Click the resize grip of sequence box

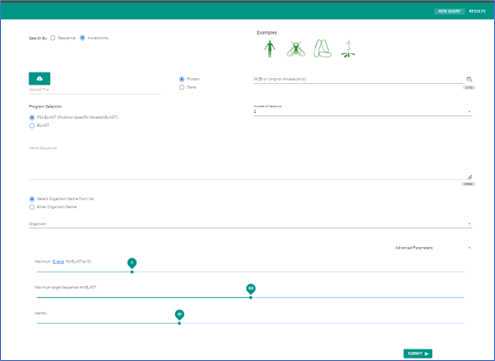point(469,177)
